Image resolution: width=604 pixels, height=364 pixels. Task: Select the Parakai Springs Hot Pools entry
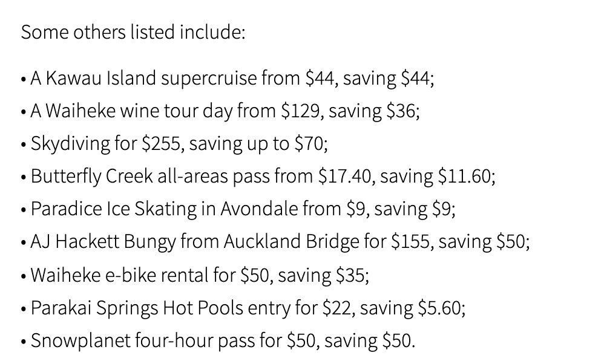coord(243,308)
